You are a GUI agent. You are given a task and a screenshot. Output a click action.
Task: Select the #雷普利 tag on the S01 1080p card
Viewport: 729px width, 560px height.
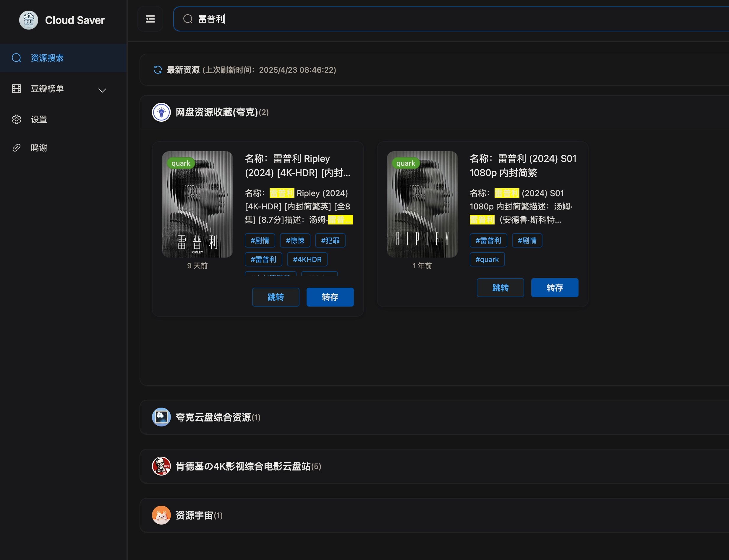(488, 240)
